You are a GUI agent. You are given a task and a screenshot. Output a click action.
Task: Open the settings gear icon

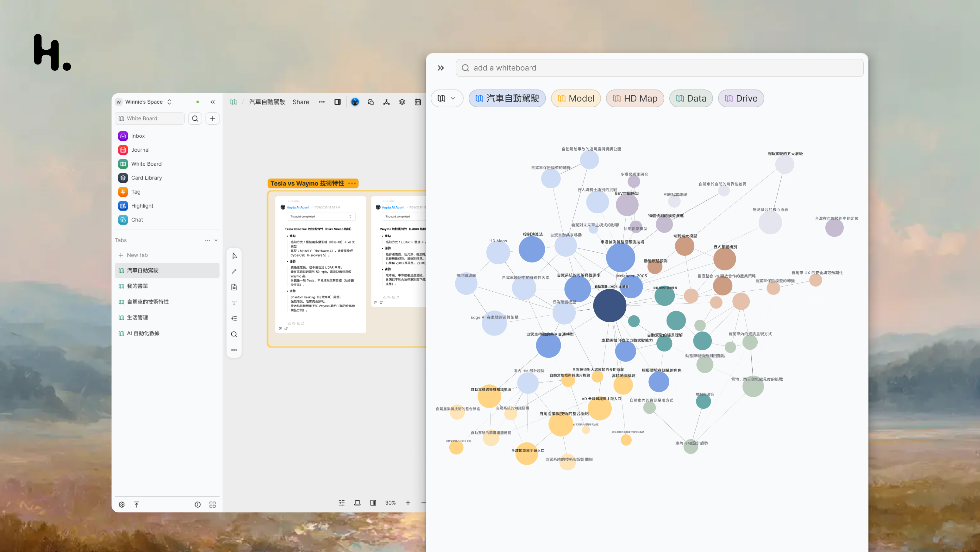[121, 504]
